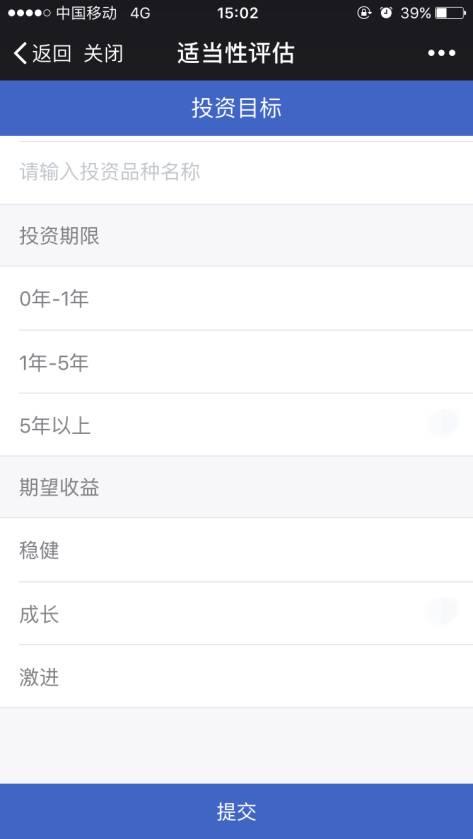Choose 成长 expected return option

pos(236,614)
